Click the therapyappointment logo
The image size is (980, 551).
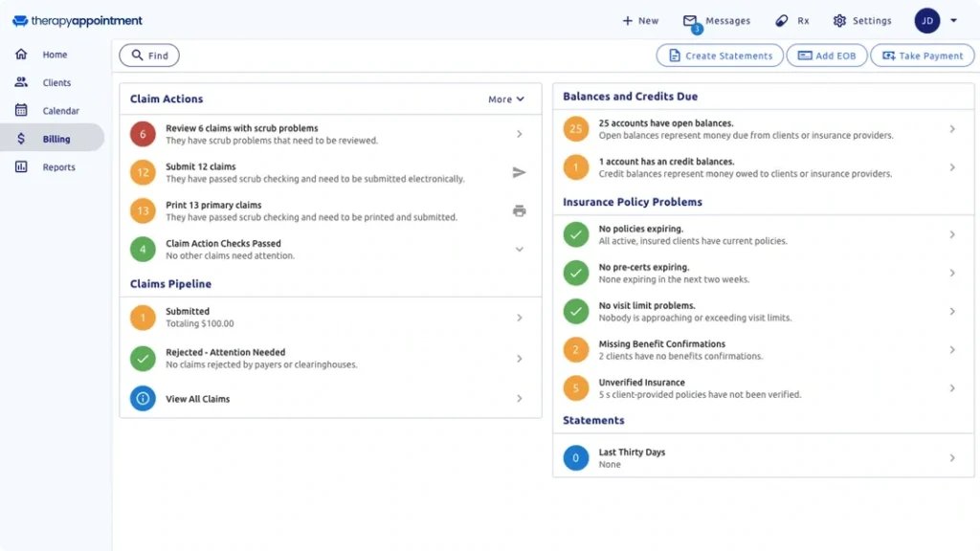click(x=77, y=20)
